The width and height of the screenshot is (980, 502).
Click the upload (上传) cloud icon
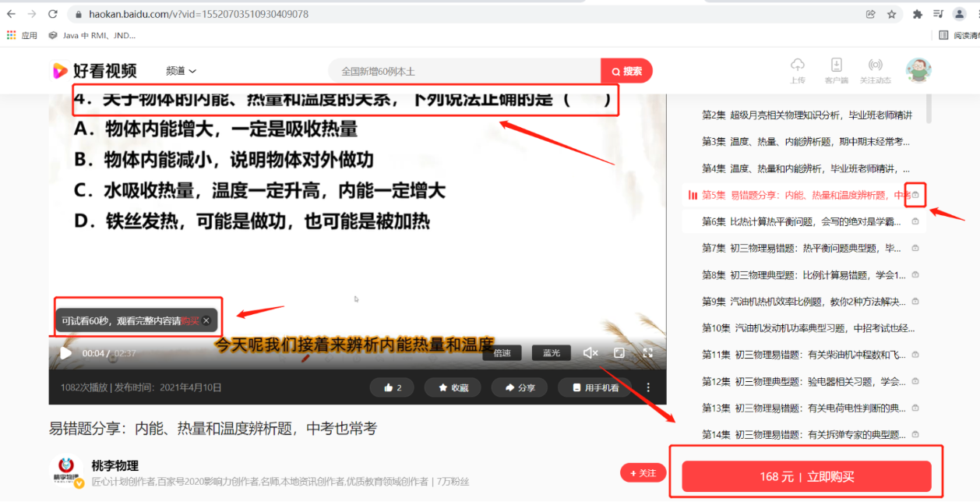[x=798, y=65]
